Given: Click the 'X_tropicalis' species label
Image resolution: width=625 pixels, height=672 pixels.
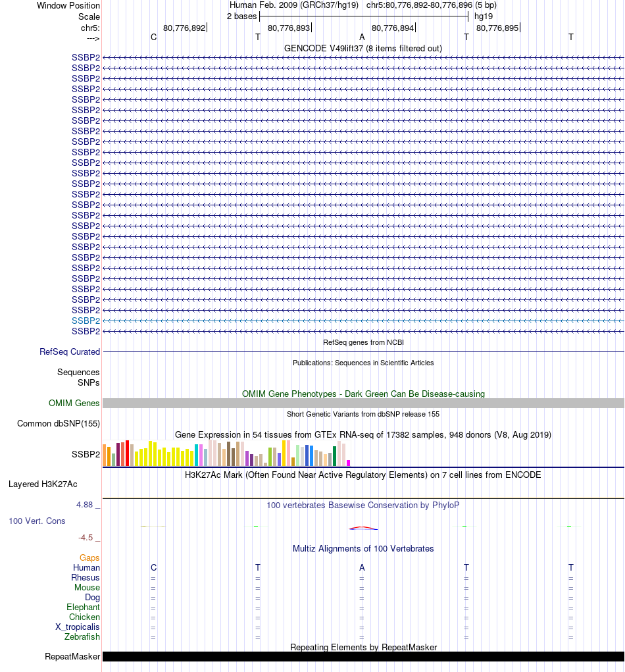Looking at the screenshot, I should [78, 627].
